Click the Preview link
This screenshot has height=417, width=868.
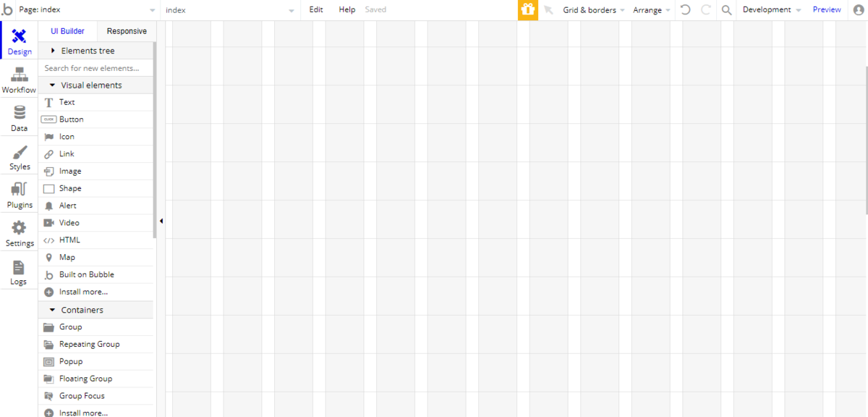click(x=827, y=10)
